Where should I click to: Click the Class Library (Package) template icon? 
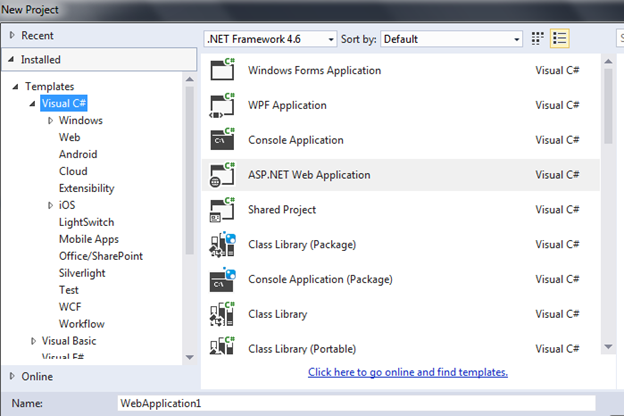tap(222, 244)
